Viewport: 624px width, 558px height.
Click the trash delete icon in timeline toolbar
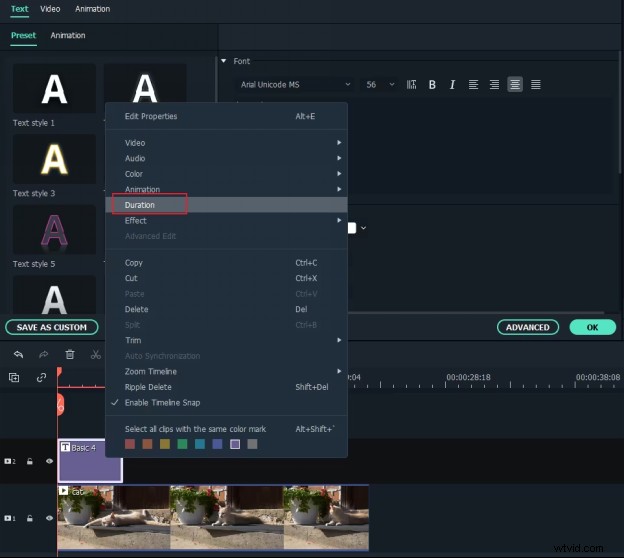70,354
